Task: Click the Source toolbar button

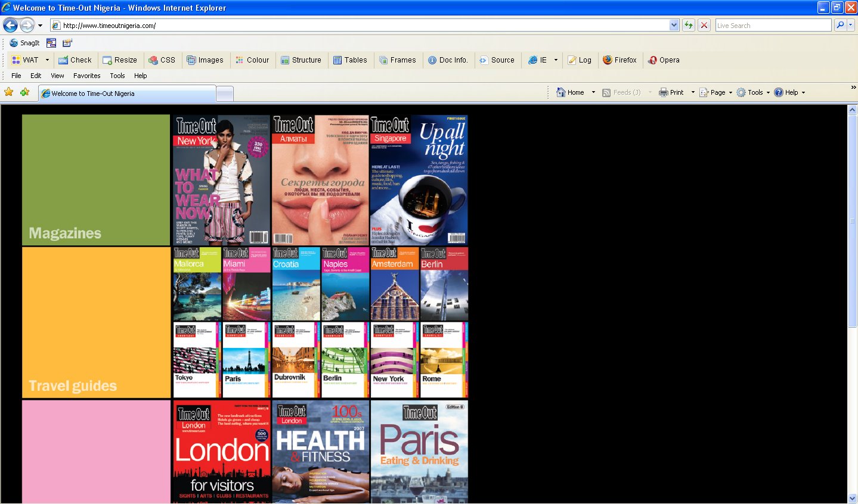Action: click(x=497, y=60)
